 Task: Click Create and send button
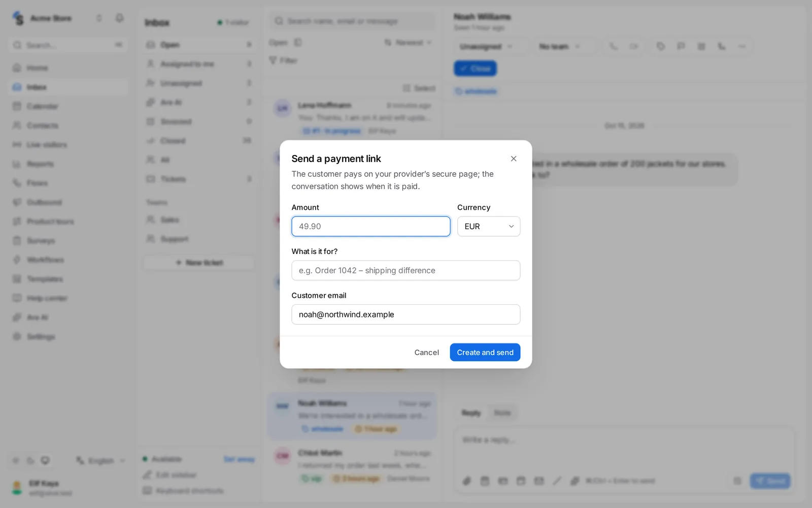click(485, 353)
